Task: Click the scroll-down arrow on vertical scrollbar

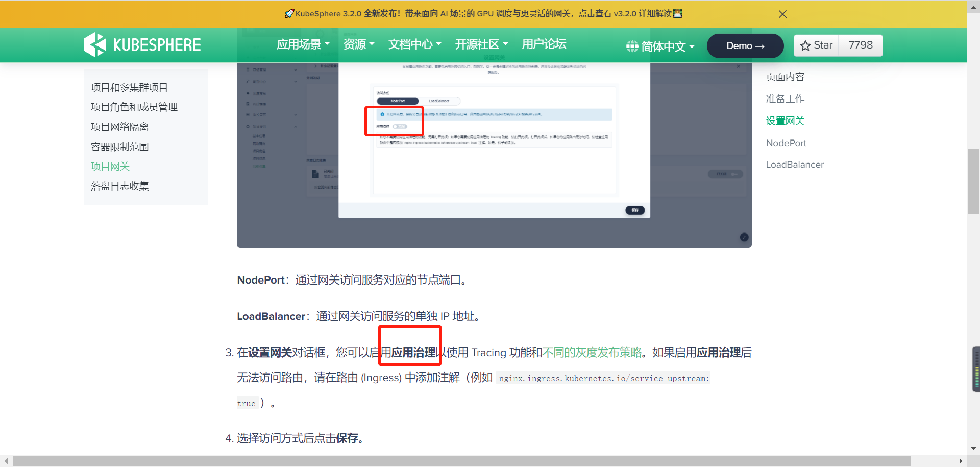Action: (973, 448)
